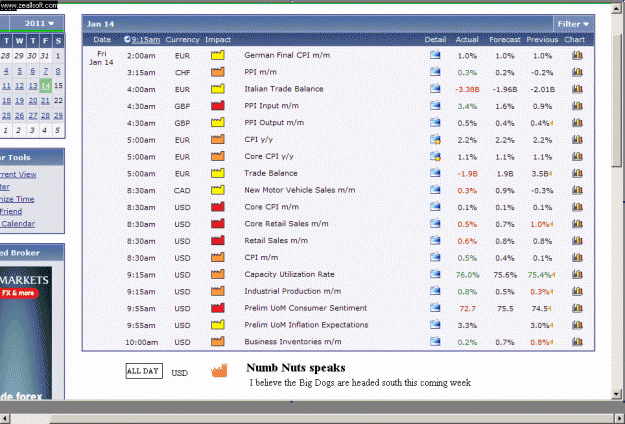Screen dimensions: 625x424
Task: Select calendar date 26
Action: tap(19, 116)
